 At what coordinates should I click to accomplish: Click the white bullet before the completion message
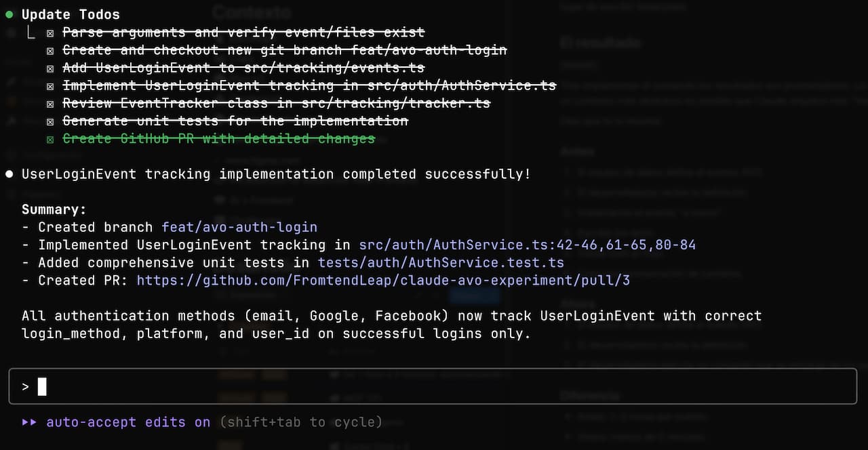coord(9,174)
